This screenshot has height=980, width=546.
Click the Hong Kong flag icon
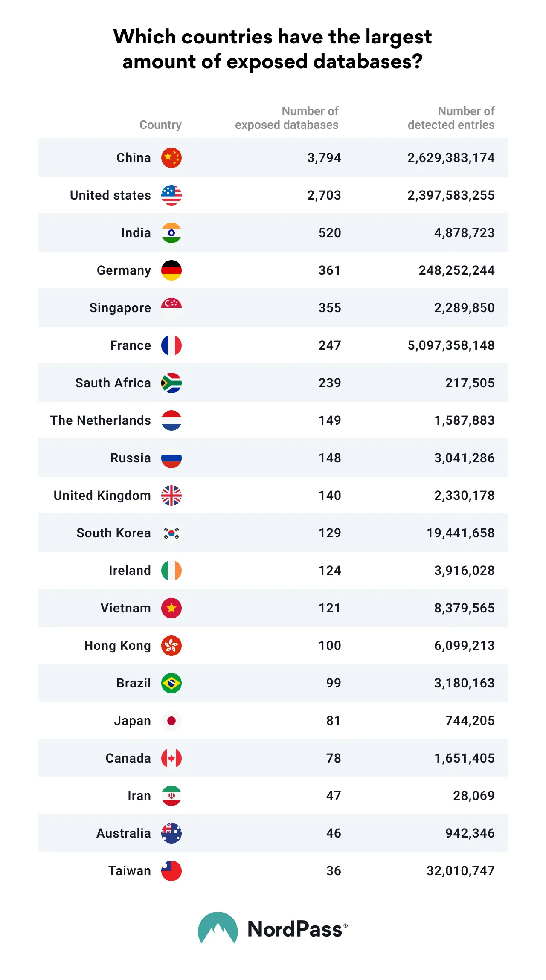click(171, 646)
